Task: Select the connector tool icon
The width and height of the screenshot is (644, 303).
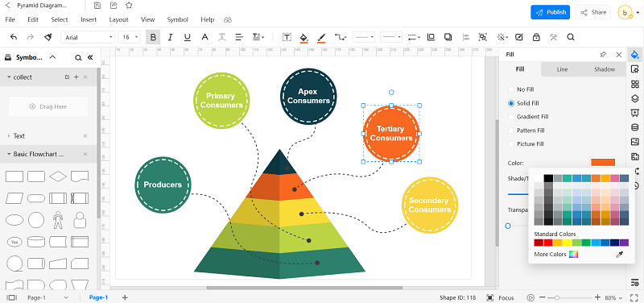Action: (x=340, y=37)
